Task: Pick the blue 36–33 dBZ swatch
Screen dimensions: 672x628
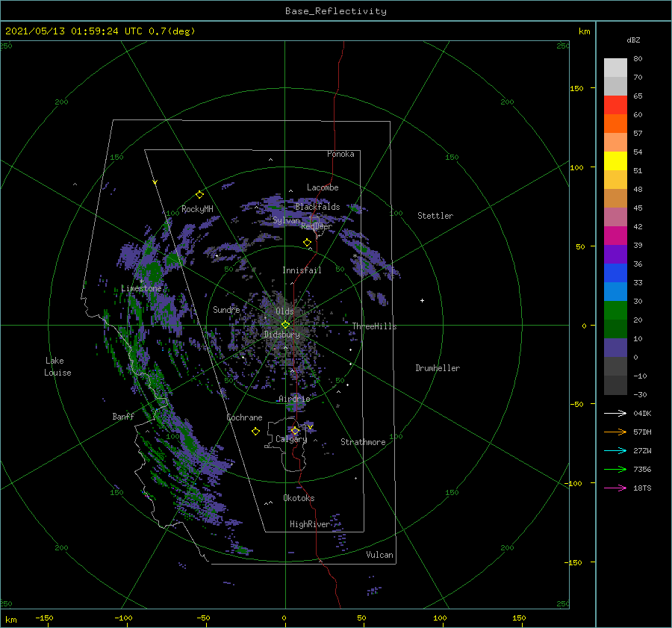Action: (x=615, y=273)
